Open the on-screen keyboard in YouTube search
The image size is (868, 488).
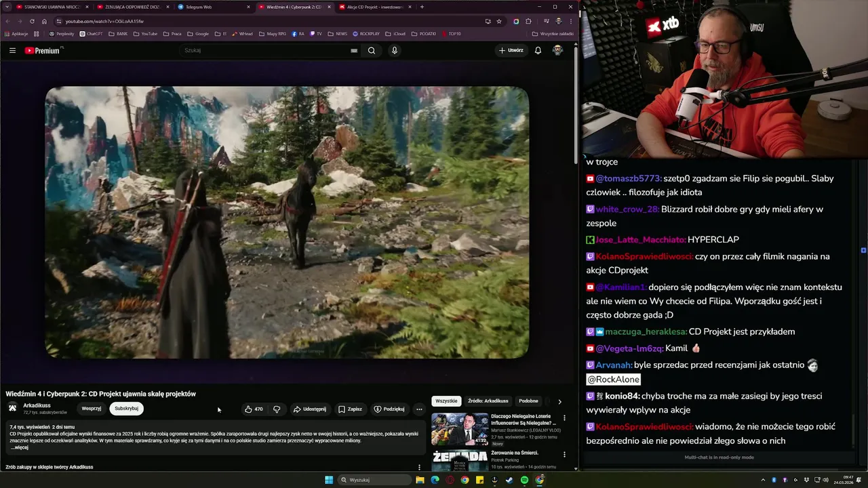coord(354,50)
